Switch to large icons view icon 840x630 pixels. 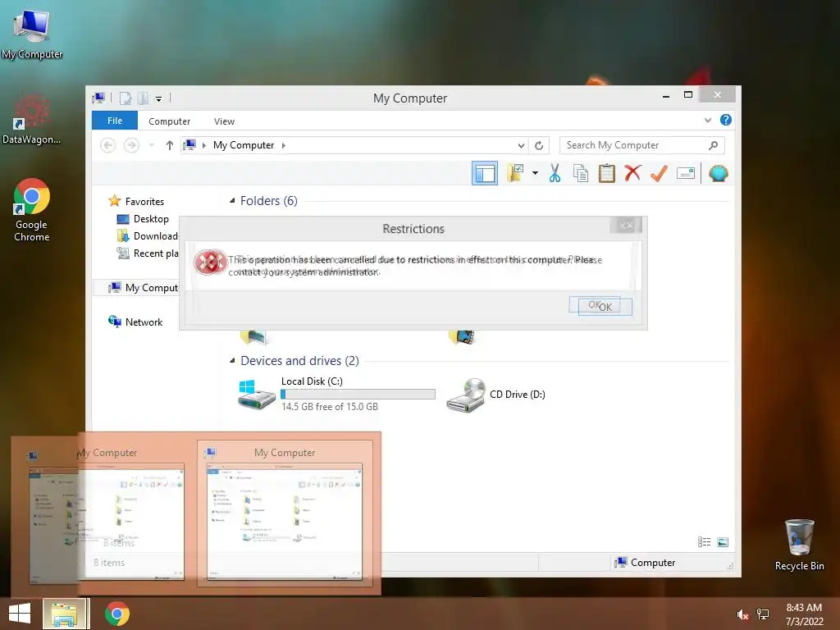[x=723, y=542]
